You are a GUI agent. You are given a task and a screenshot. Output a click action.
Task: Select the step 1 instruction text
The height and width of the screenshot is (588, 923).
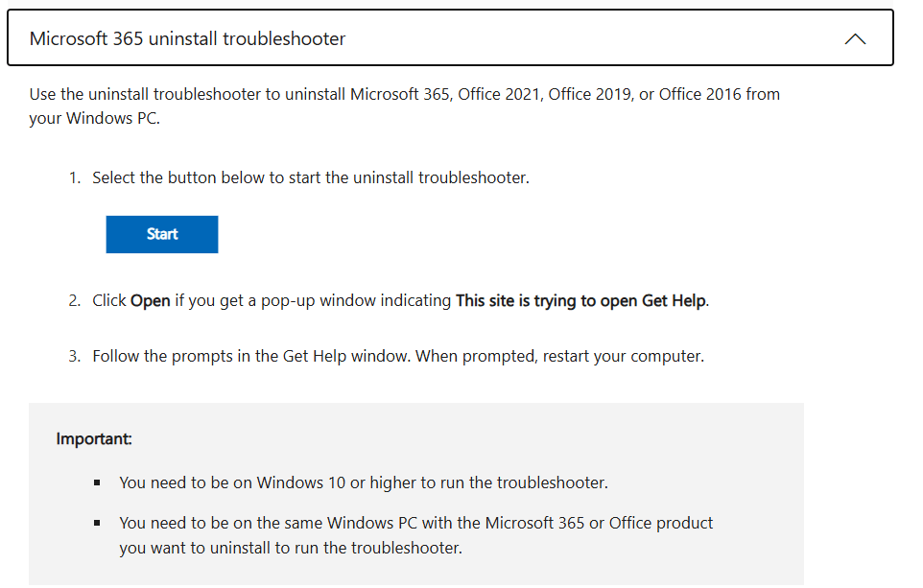pos(311,177)
